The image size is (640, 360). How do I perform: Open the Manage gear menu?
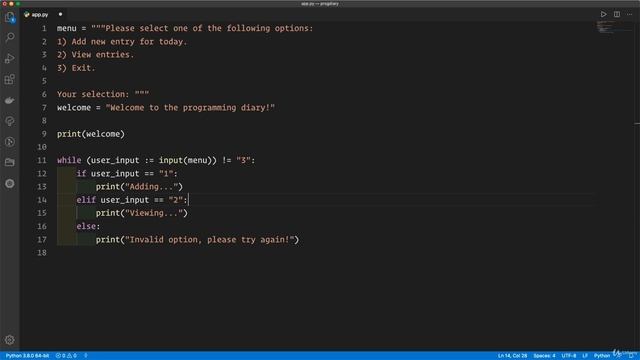[9, 340]
